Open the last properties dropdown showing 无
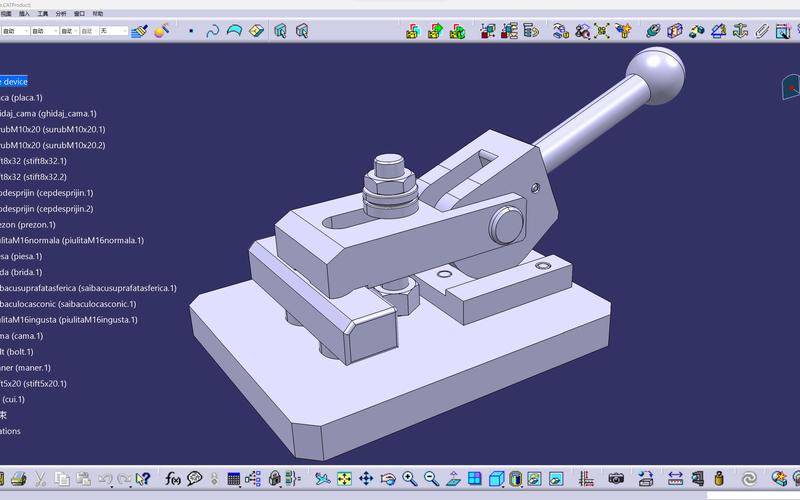The width and height of the screenshot is (800, 500). tap(113, 31)
